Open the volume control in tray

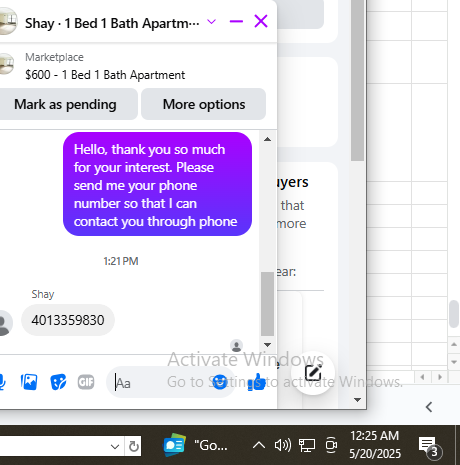[x=283, y=445]
